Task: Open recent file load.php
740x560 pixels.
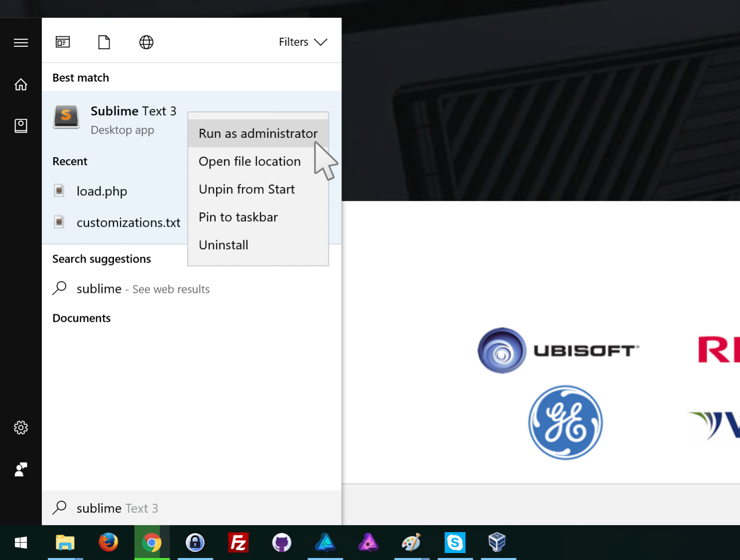Action: click(x=102, y=191)
